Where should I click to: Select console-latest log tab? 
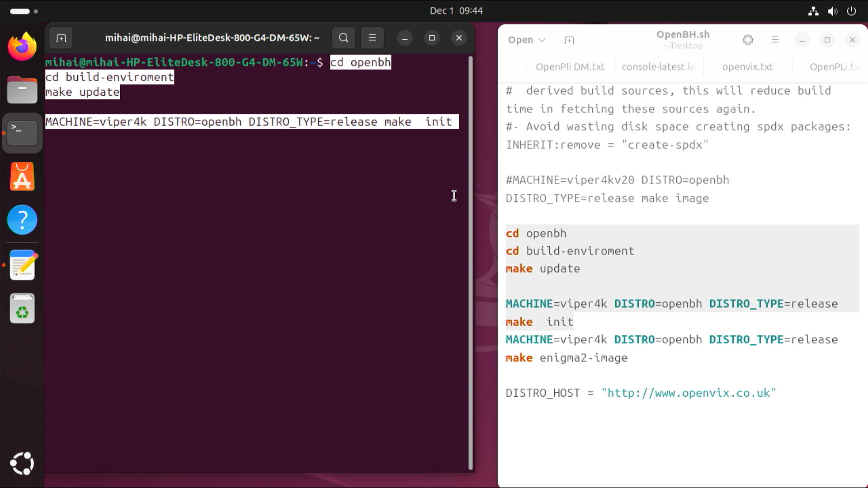pyautogui.click(x=658, y=67)
